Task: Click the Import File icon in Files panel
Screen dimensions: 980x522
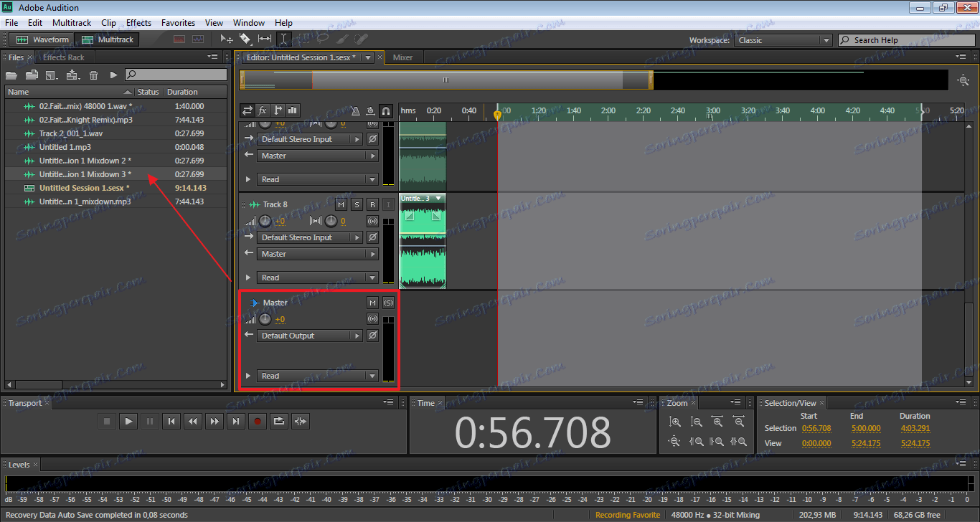Action: point(32,75)
